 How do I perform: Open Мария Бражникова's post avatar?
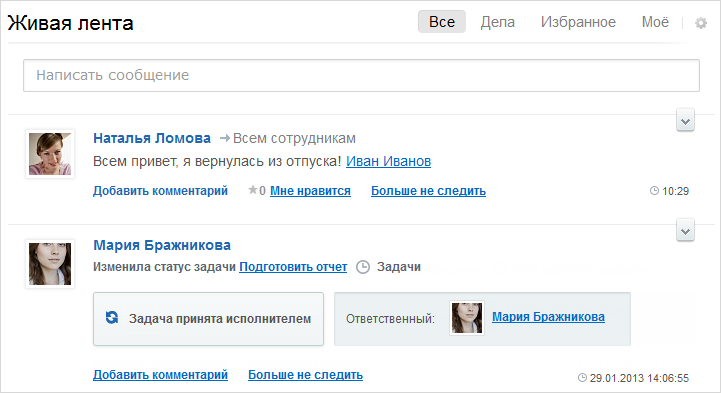coord(50,264)
